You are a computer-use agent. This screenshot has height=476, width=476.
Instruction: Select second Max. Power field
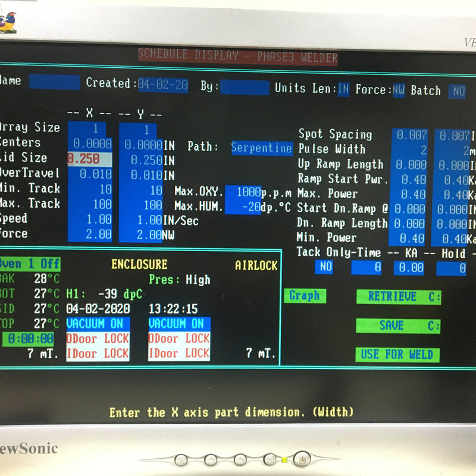click(x=451, y=195)
